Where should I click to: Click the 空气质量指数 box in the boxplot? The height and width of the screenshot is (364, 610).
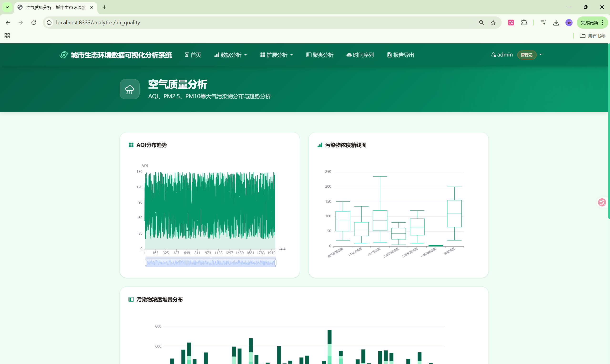pyautogui.click(x=343, y=221)
